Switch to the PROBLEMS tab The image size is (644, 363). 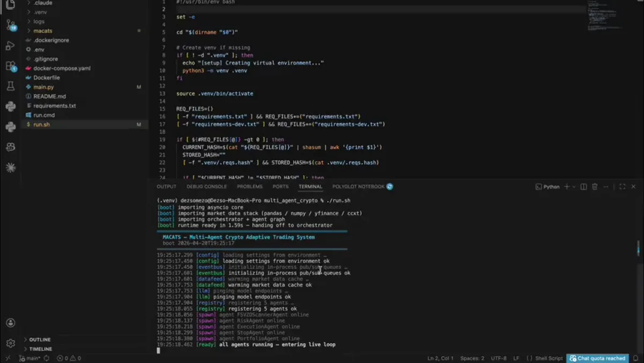coord(250,187)
